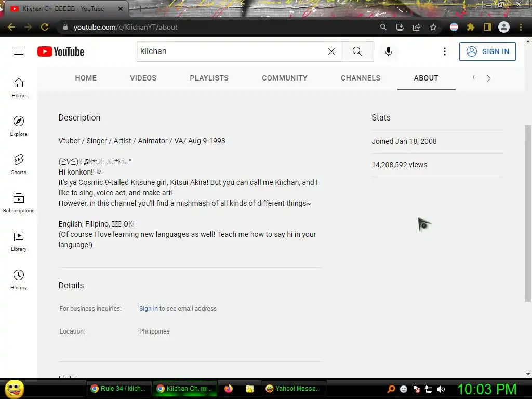Open the Chrome profile avatar
The image size is (532, 399).
click(504, 27)
